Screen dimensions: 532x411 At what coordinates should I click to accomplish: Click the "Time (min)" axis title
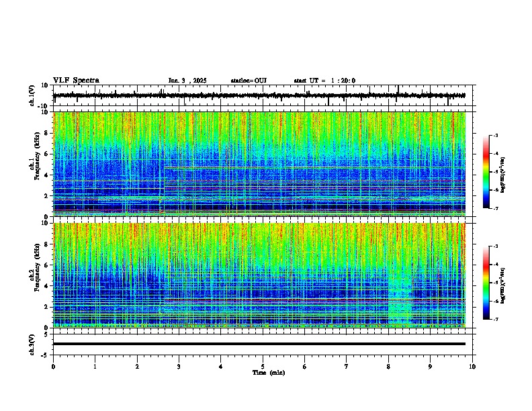click(x=269, y=373)
